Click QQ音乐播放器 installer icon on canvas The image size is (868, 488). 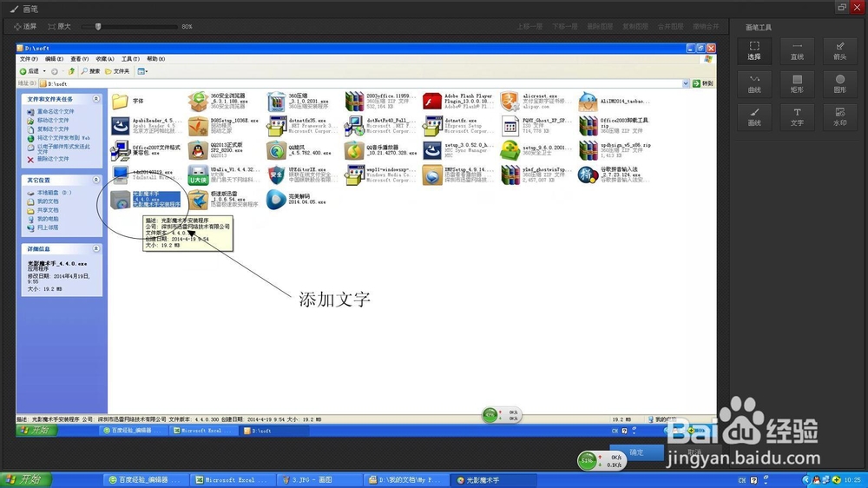point(354,150)
